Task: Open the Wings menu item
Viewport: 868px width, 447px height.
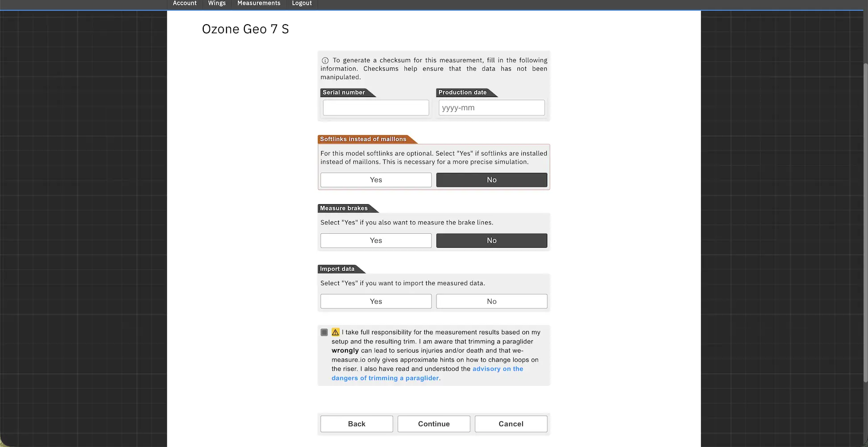Action: [217, 4]
